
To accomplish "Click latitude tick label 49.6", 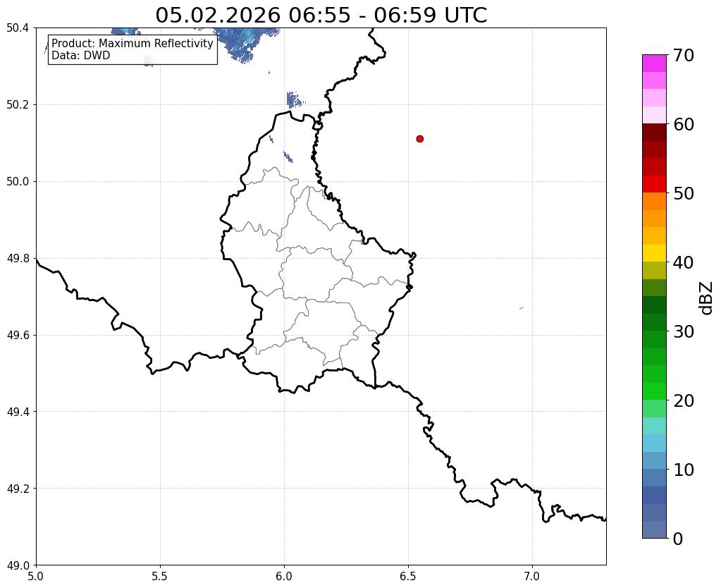I will 18,336.
